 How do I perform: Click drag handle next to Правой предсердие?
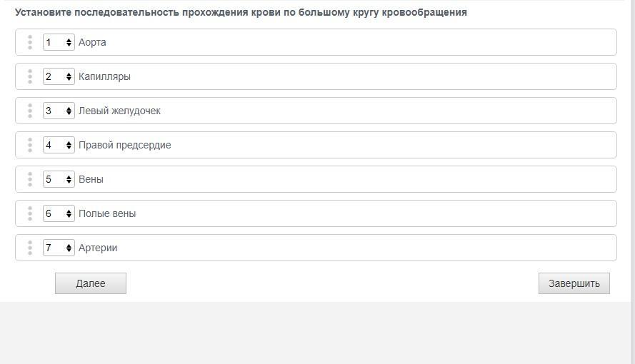tap(30, 145)
